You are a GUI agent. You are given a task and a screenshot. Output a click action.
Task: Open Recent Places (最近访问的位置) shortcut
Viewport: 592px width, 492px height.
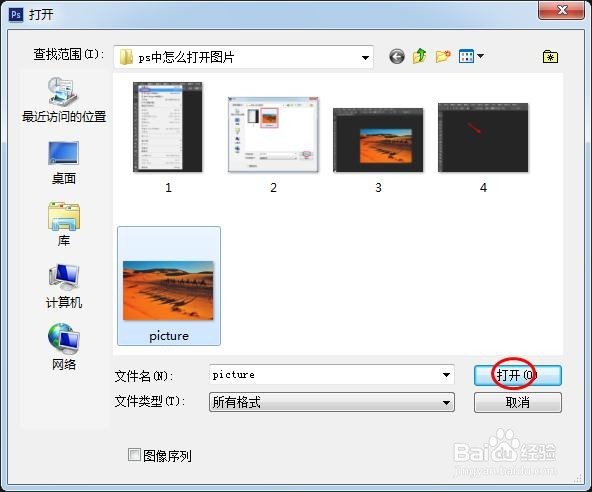[63, 100]
